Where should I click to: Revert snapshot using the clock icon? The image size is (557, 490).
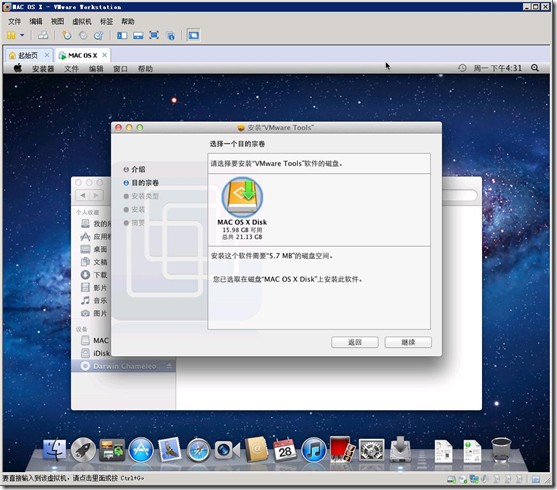coord(83,35)
